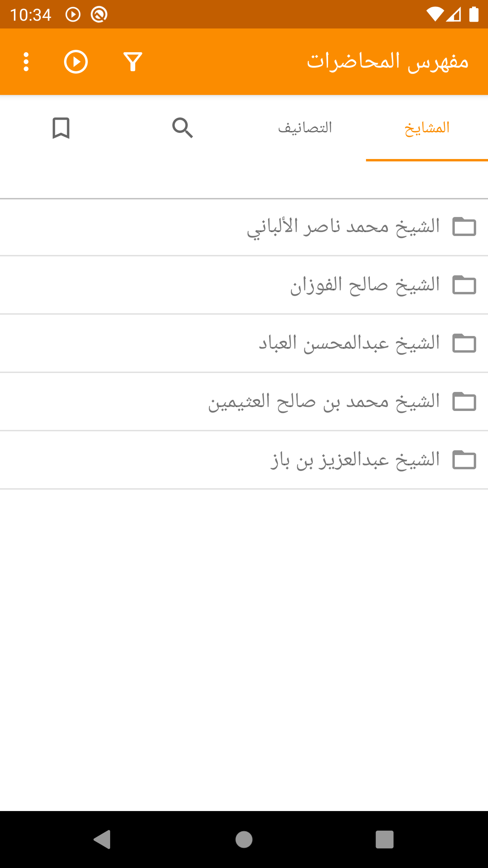Tap folder icon beside الشيخ عبدالمحسن العباد

pos(464,343)
